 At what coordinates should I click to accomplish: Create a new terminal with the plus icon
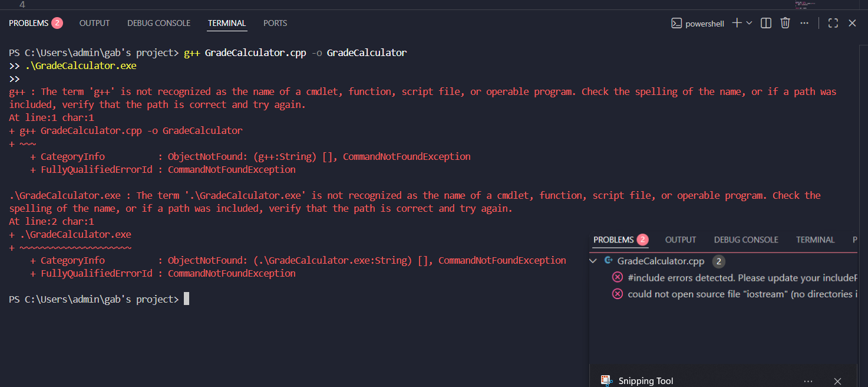(x=737, y=23)
